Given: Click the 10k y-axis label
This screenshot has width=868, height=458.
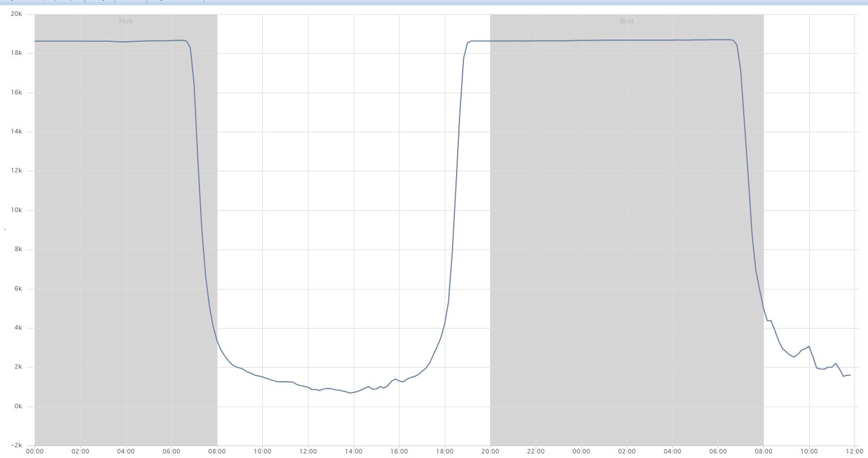Looking at the screenshot, I should pos(16,210).
